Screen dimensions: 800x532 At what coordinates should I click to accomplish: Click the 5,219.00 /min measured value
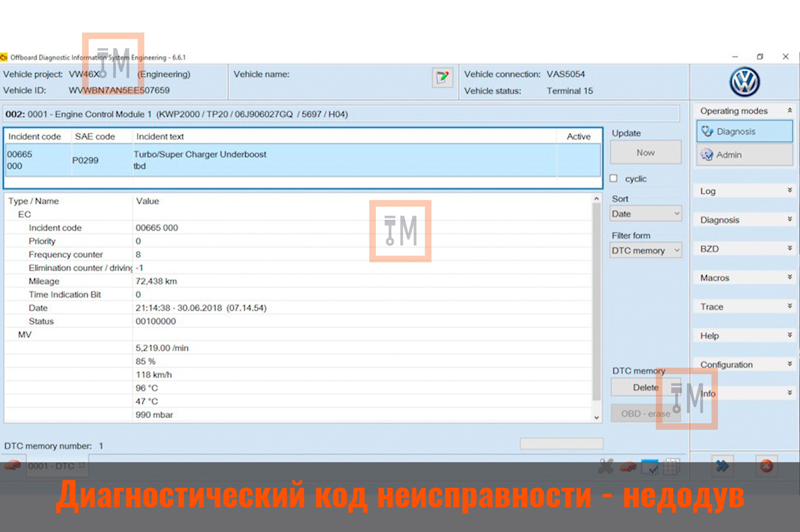point(162,348)
